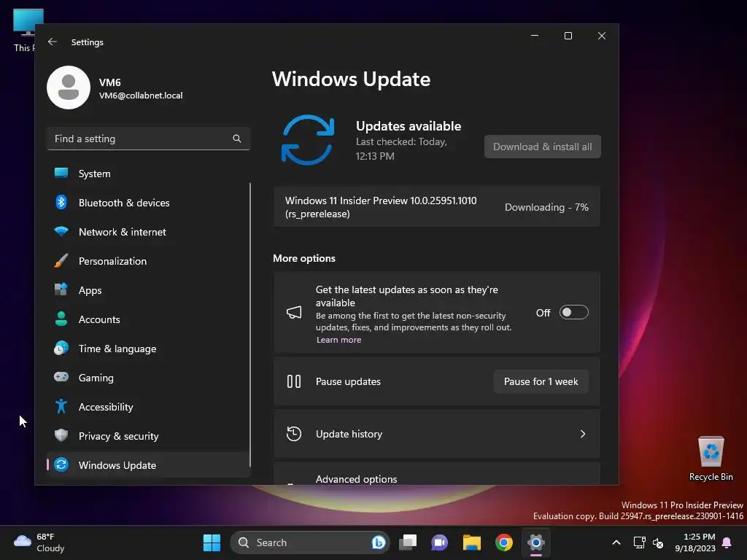
Task: Open Advanced options
Action: (436, 474)
